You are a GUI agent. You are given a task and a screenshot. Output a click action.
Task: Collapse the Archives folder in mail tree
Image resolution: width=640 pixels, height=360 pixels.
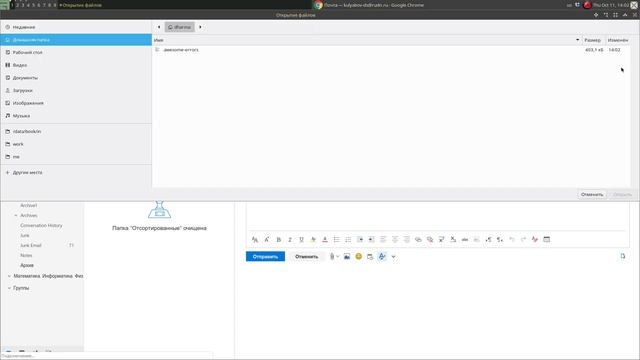click(x=16, y=216)
